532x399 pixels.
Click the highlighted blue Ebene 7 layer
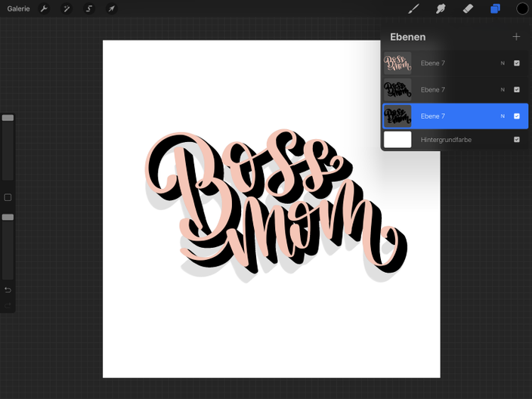tap(456, 116)
